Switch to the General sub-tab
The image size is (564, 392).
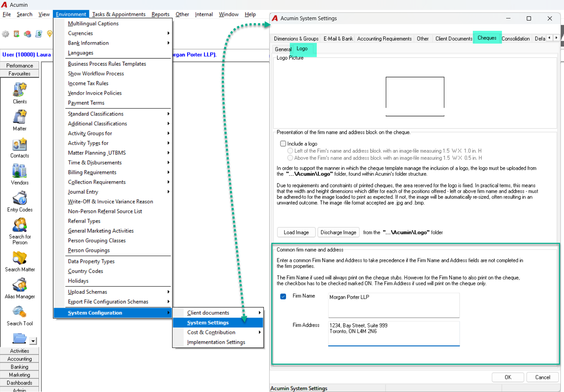point(283,49)
